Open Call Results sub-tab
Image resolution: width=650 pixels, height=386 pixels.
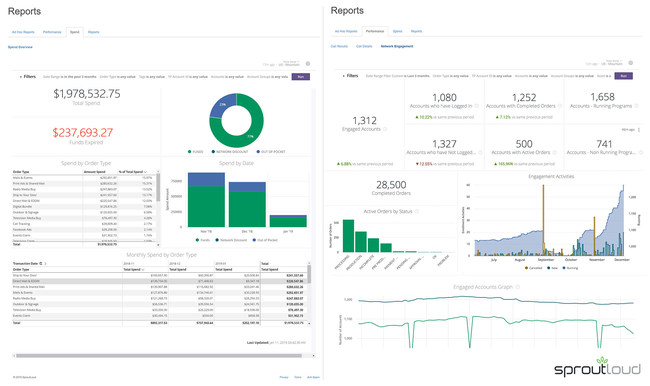point(339,46)
